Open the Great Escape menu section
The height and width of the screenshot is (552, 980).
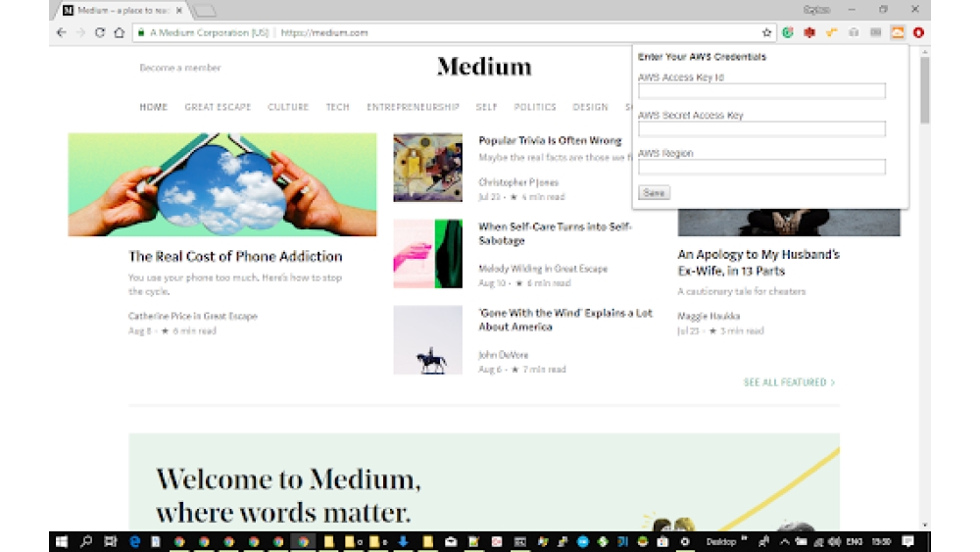218,107
